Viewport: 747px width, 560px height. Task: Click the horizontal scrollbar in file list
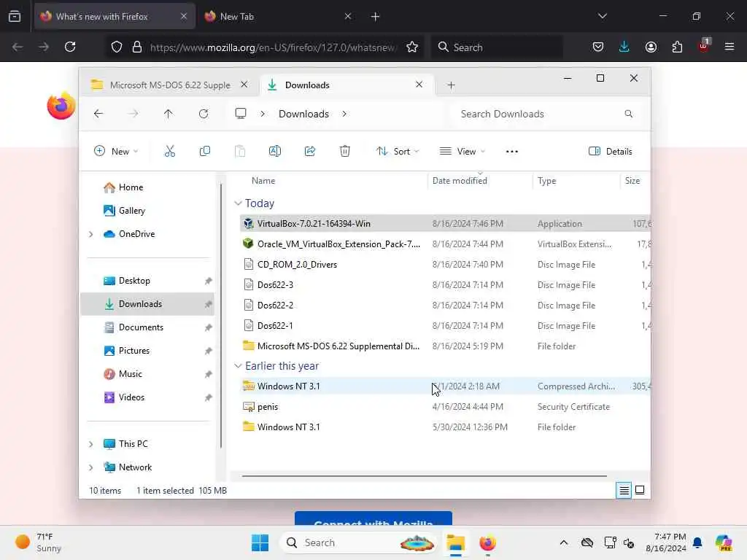click(424, 475)
